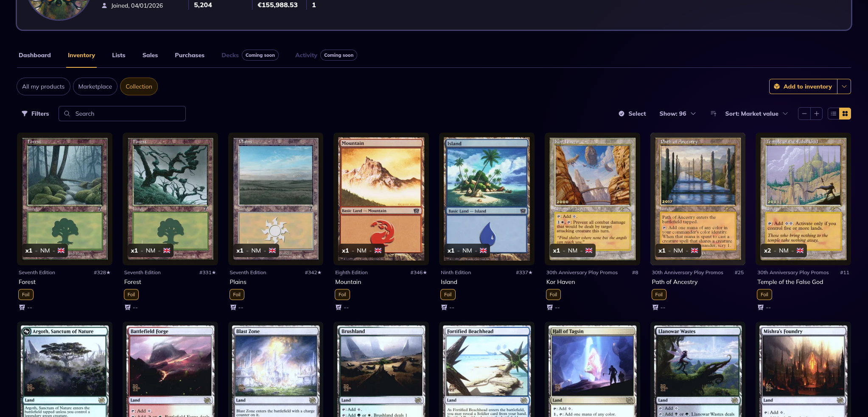The image size is (868, 417).
Task: Toggle the Marketplace filter chip
Action: [95, 86]
